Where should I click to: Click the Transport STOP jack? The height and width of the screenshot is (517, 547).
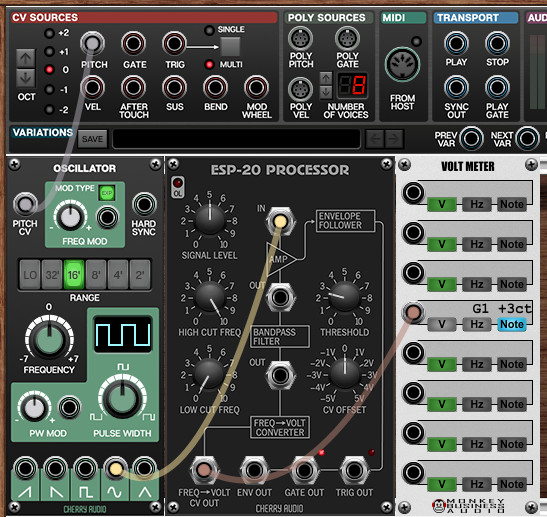pos(497,44)
